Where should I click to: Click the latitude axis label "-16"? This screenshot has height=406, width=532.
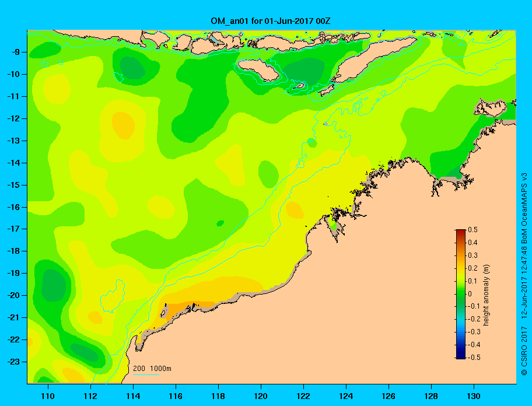[13, 207]
